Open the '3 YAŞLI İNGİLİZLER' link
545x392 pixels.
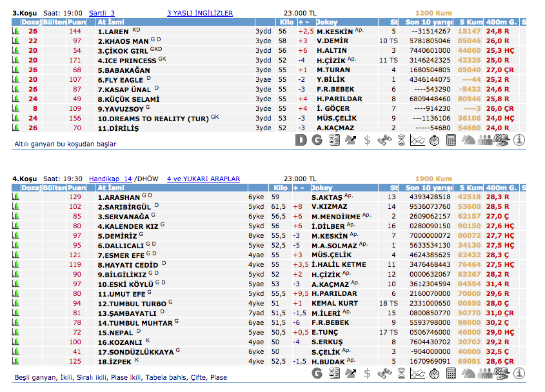point(199,13)
